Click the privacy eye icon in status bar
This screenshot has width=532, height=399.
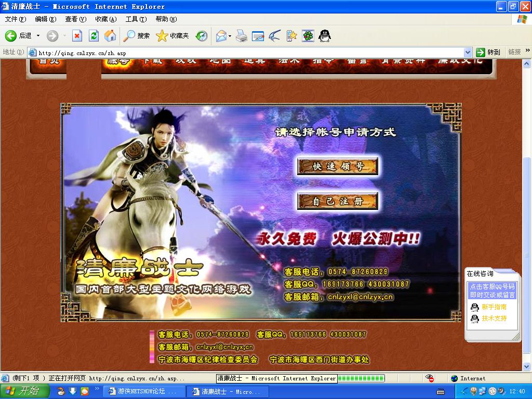point(430,378)
